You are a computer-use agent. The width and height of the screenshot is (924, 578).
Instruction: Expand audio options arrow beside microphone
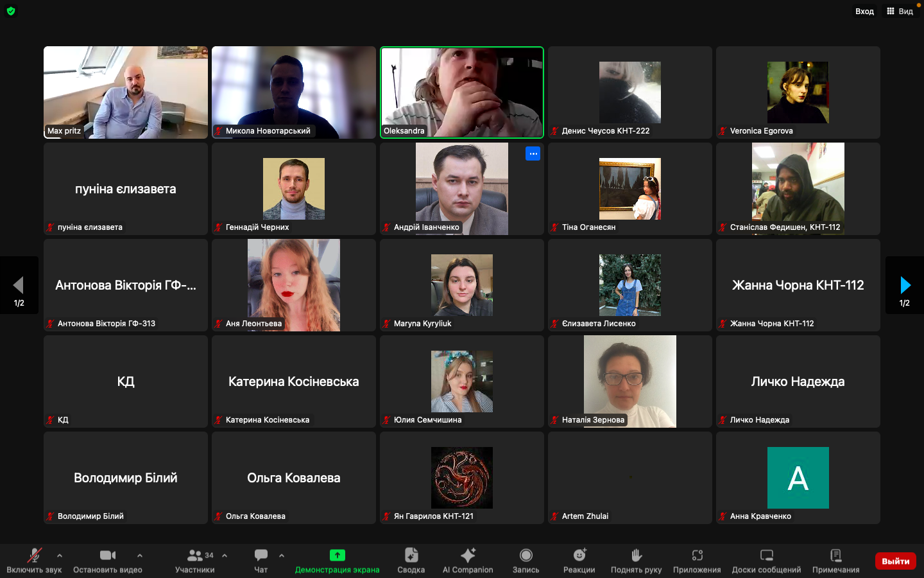pos(60,556)
